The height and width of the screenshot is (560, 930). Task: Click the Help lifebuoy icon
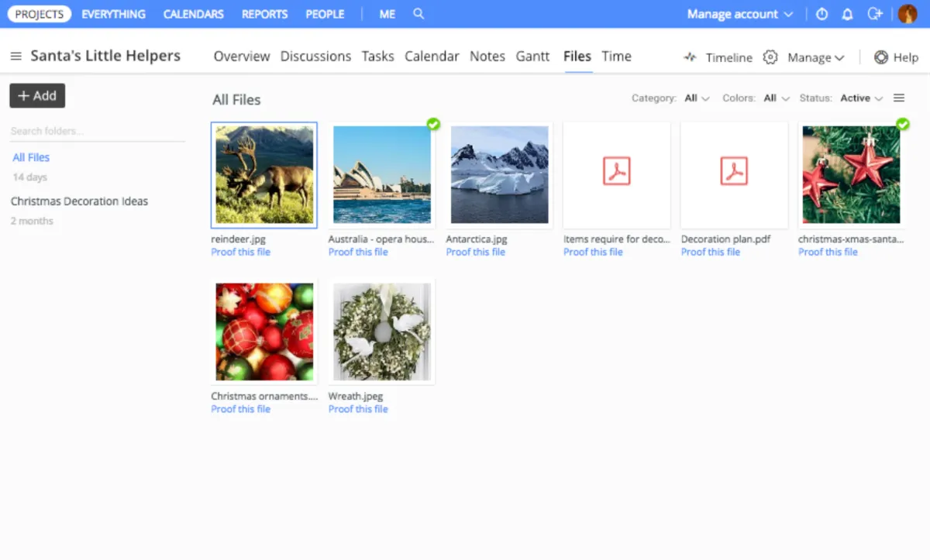[881, 57]
